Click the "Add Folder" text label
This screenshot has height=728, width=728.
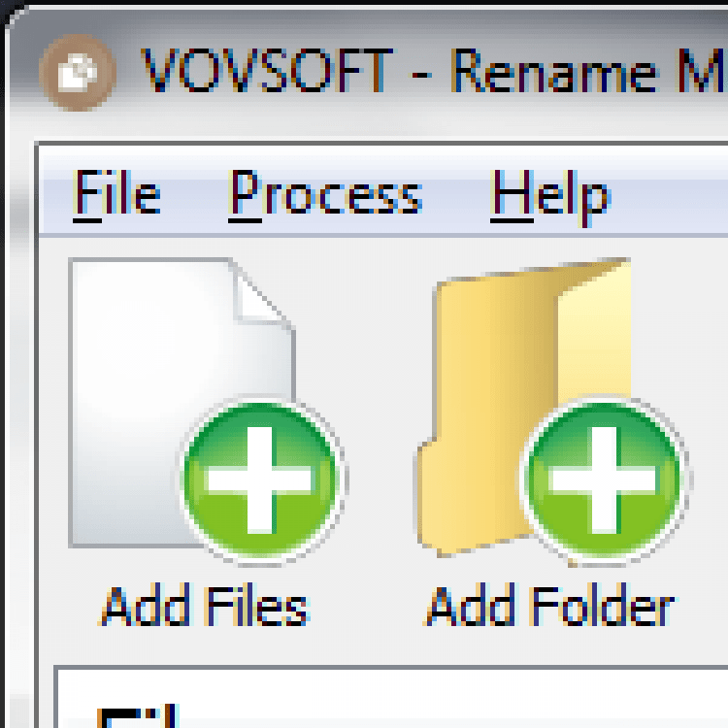pos(550,608)
